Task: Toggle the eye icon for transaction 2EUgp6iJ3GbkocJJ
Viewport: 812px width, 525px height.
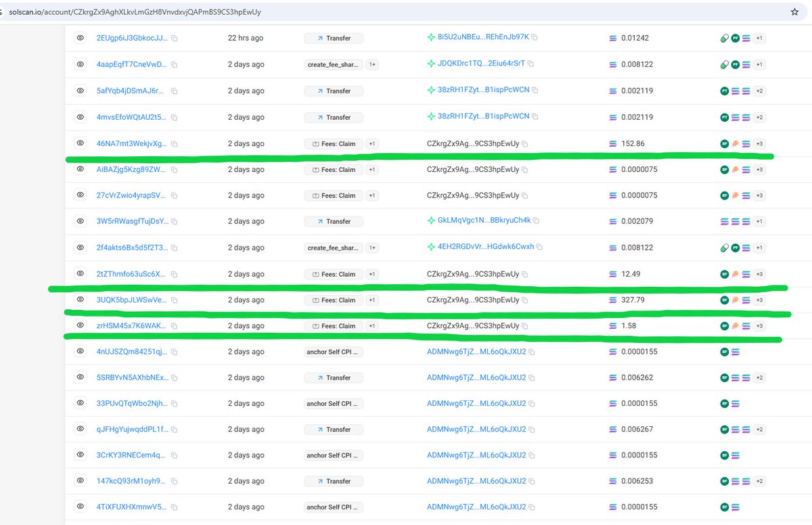Action: 80,38
